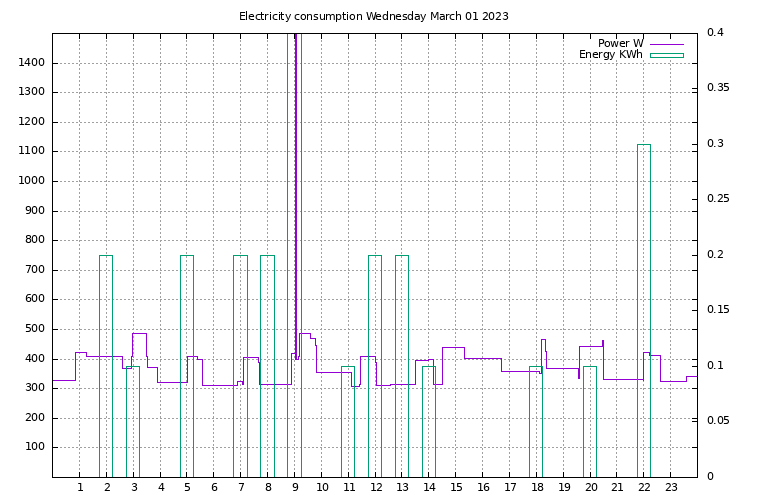Click the left axis label 400

click(x=35, y=359)
